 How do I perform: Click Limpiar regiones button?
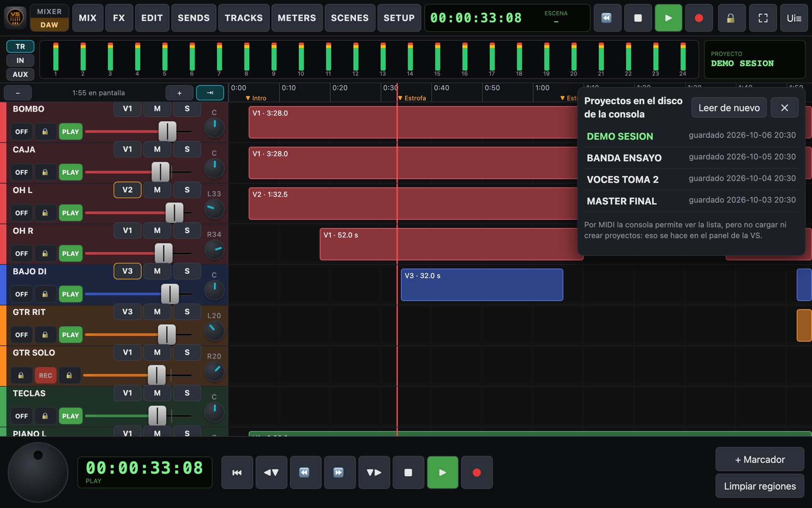tap(760, 486)
